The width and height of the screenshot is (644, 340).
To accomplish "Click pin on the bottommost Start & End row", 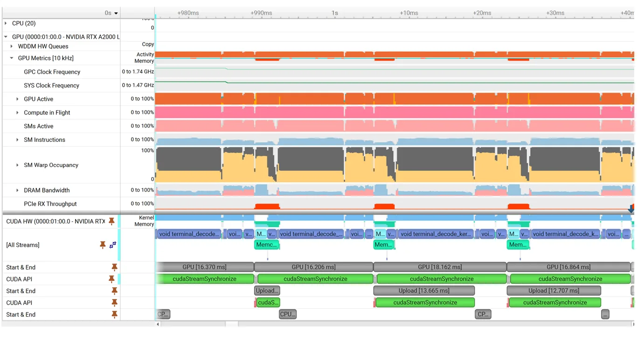I will tap(114, 314).
